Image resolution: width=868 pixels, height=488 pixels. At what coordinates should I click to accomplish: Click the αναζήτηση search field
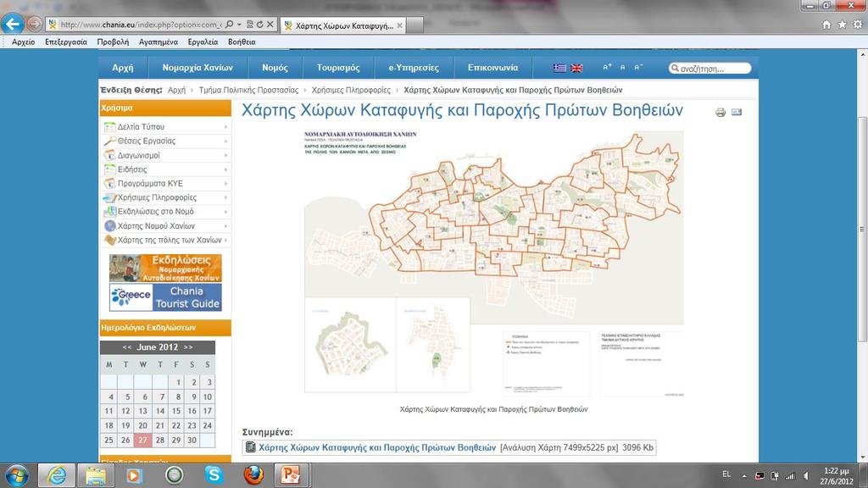[710, 69]
